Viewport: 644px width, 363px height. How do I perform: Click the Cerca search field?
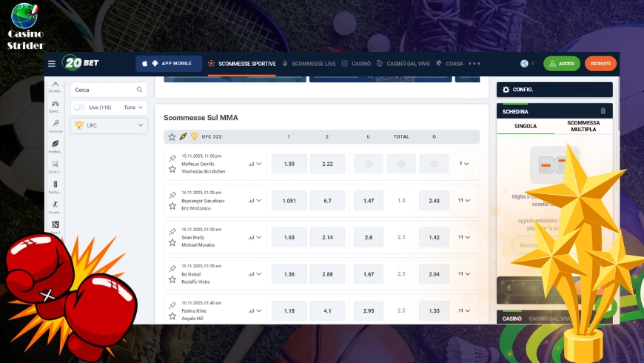coord(109,90)
